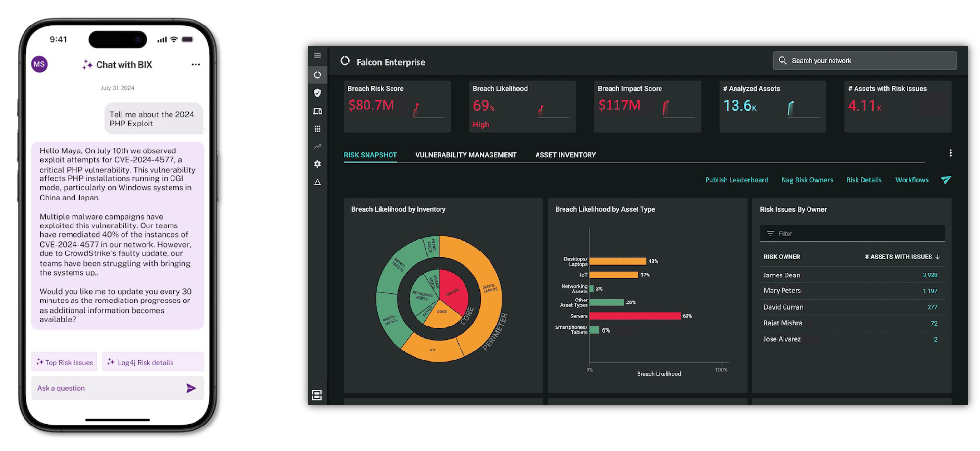
Task: Click Nag Risk Owners link
Action: [807, 180]
